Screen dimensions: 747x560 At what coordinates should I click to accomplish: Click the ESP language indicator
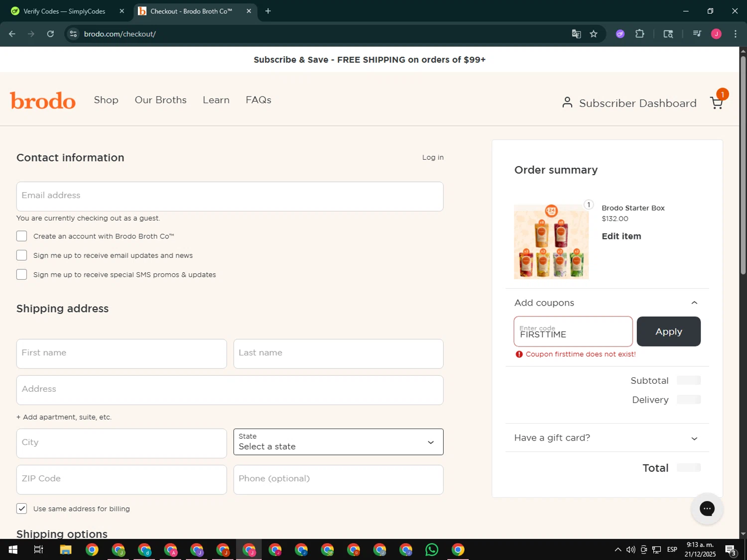[x=672, y=550]
